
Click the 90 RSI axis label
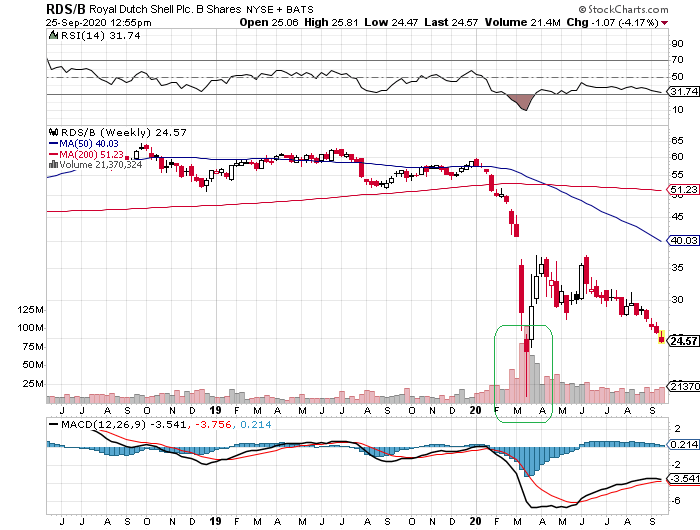click(677, 44)
